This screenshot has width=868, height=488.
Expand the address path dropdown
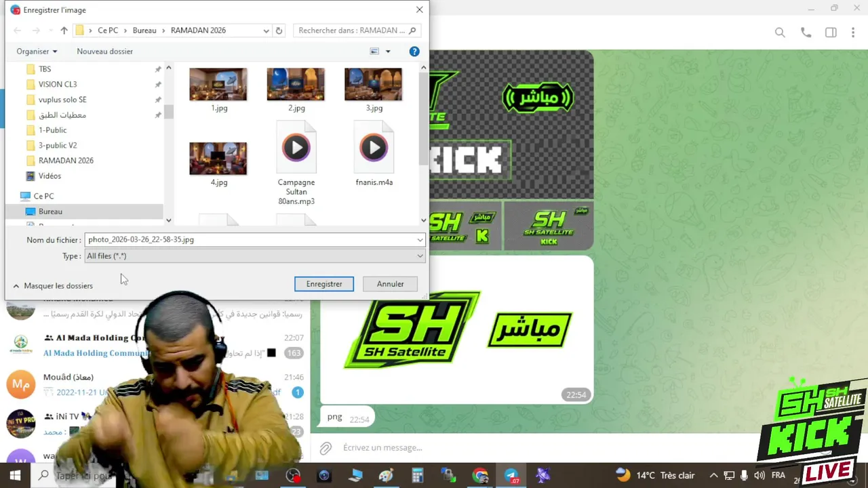click(x=266, y=30)
